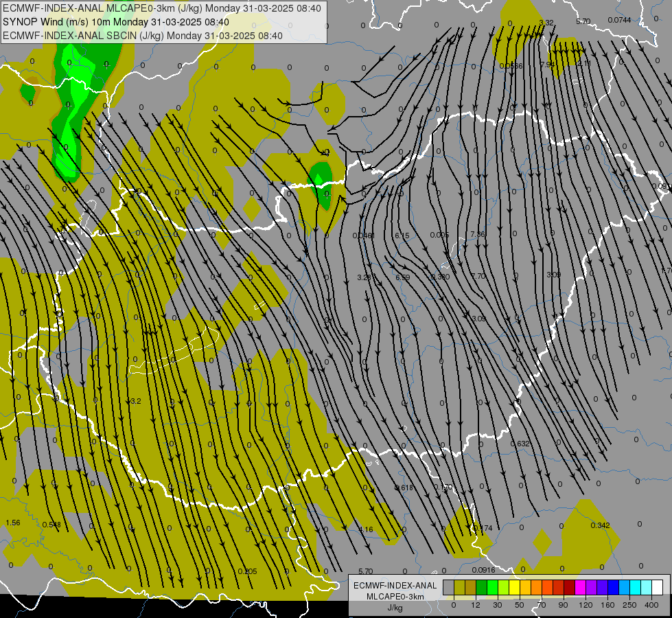Click the pale cyan legend swatch
This screenshot has height=618, width=672.
647,587
